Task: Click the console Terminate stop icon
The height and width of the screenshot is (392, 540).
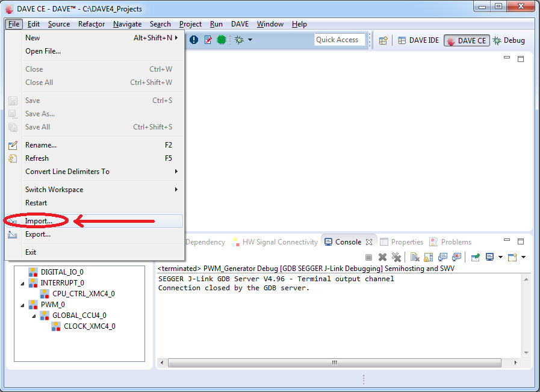Action: (368, 257)
